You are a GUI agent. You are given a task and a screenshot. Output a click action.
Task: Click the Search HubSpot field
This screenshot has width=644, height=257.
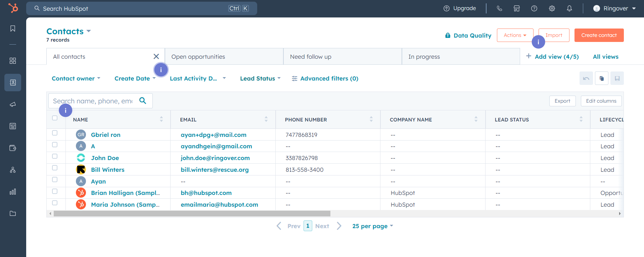[141, 8]
